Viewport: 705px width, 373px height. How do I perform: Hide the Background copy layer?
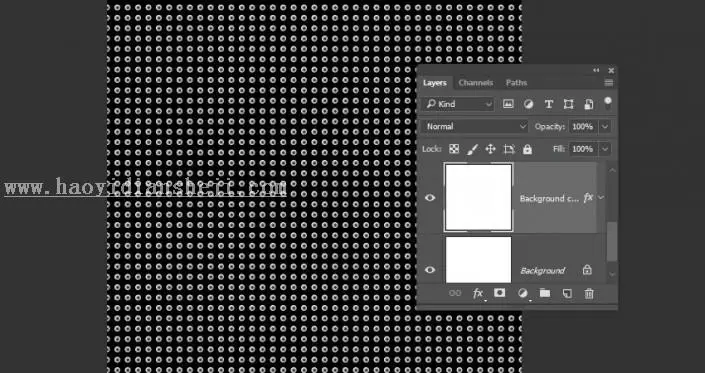point(430,198)
